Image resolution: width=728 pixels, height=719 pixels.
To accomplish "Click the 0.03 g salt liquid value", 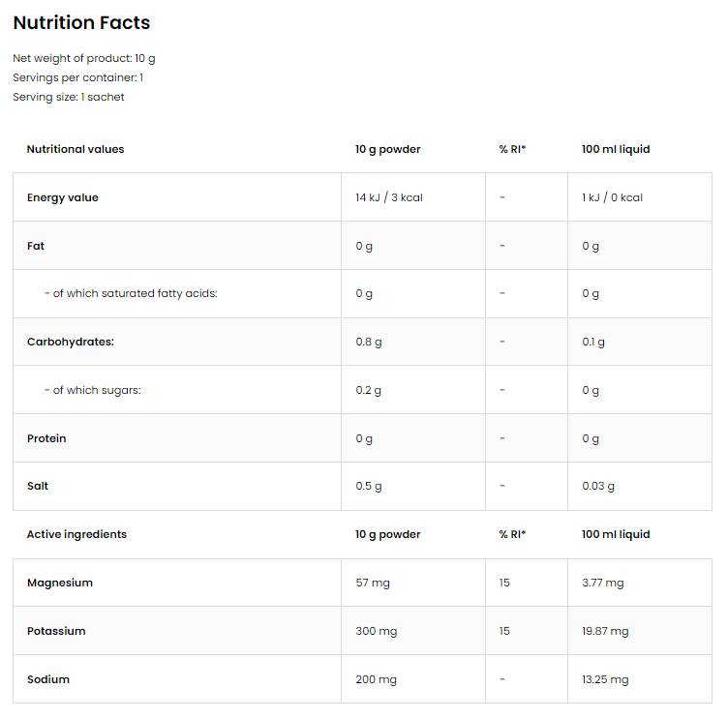I will click(598, 486).
